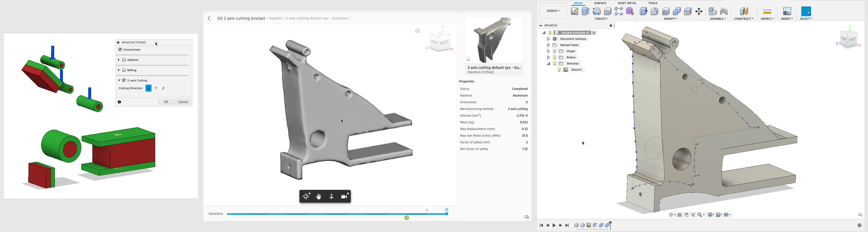Click the Pan hand icon in outcome viewer
The image size is (868, 232).
[x=319, y=197]
